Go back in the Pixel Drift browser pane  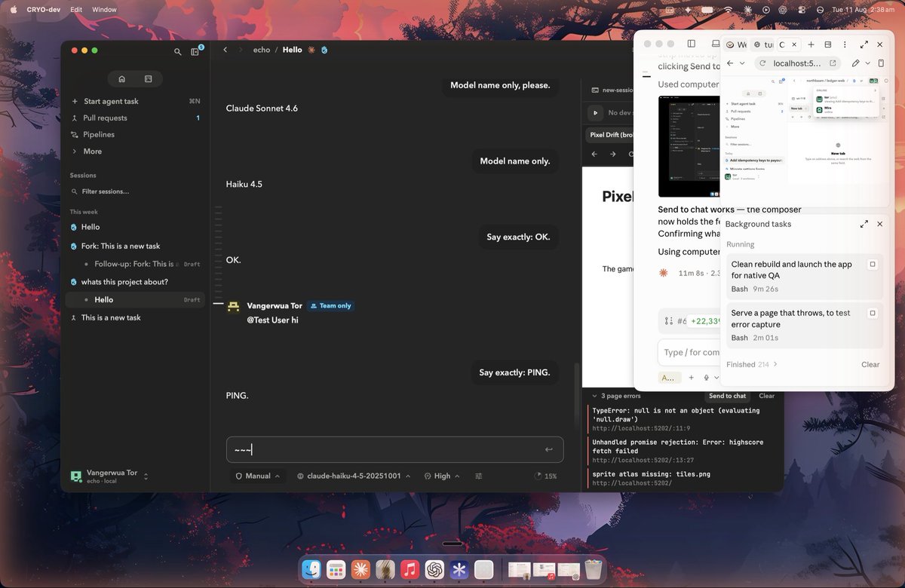(x=594, y=154)
